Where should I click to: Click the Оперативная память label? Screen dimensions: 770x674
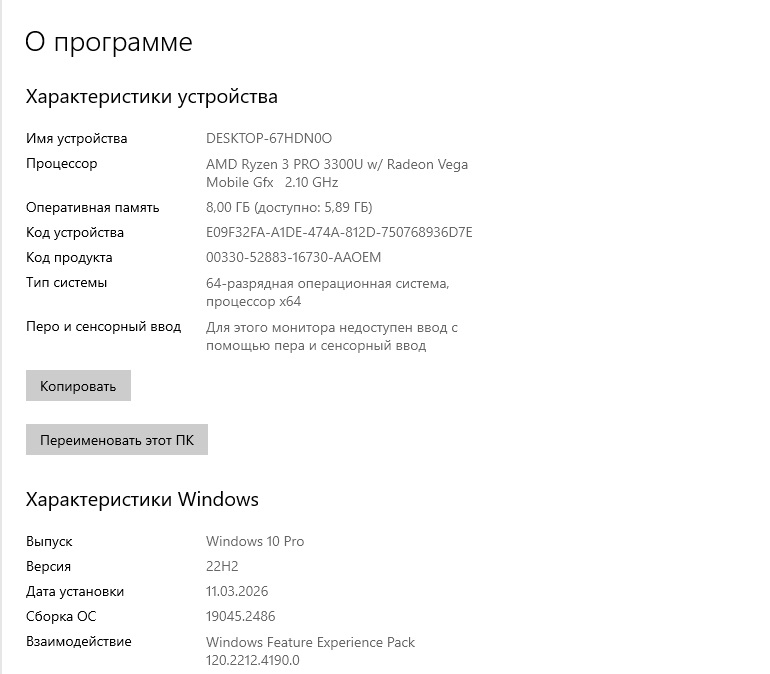coord(92,208)
